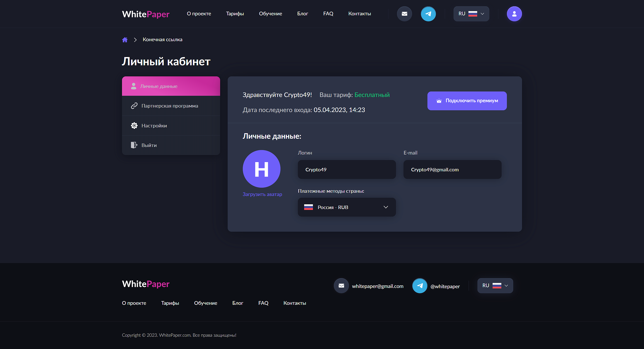Open footer Обучение link
The image size is (644, 349).
click(x=206, y=303)
